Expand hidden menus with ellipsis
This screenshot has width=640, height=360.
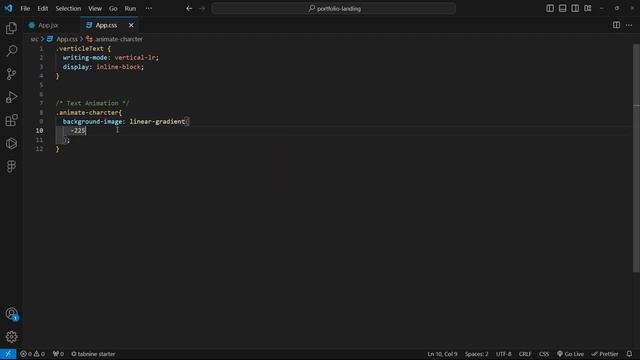click(149, 8)
